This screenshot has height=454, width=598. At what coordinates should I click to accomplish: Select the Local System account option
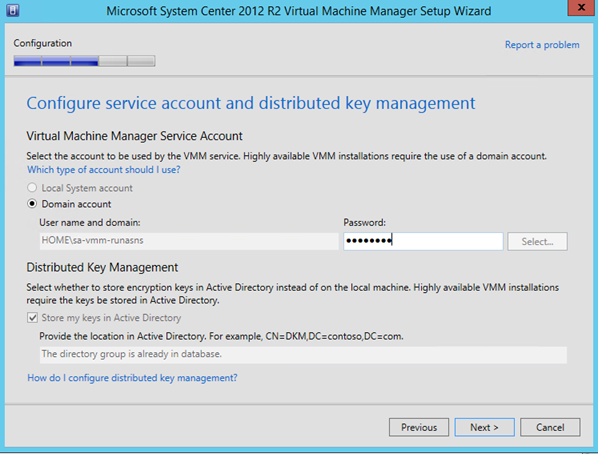[32, 188]
